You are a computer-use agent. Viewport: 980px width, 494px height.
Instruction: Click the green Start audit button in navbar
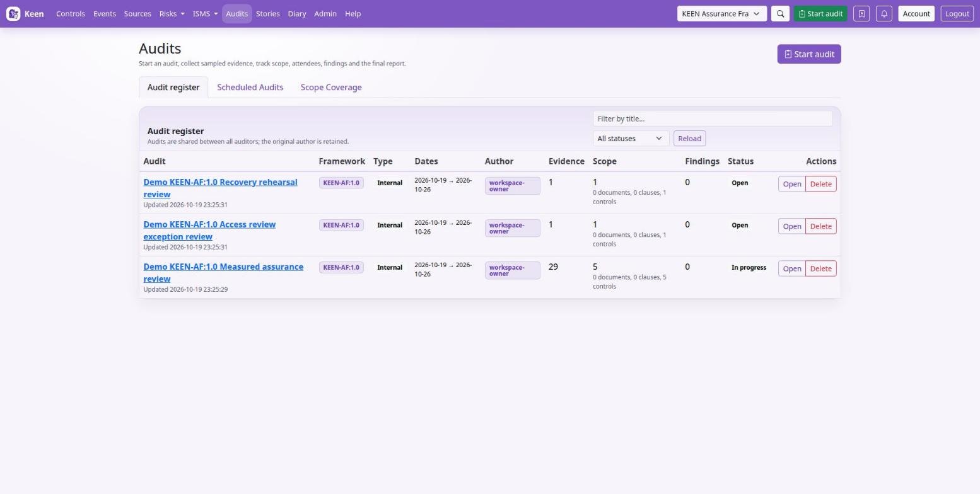[x=820, y=14]
